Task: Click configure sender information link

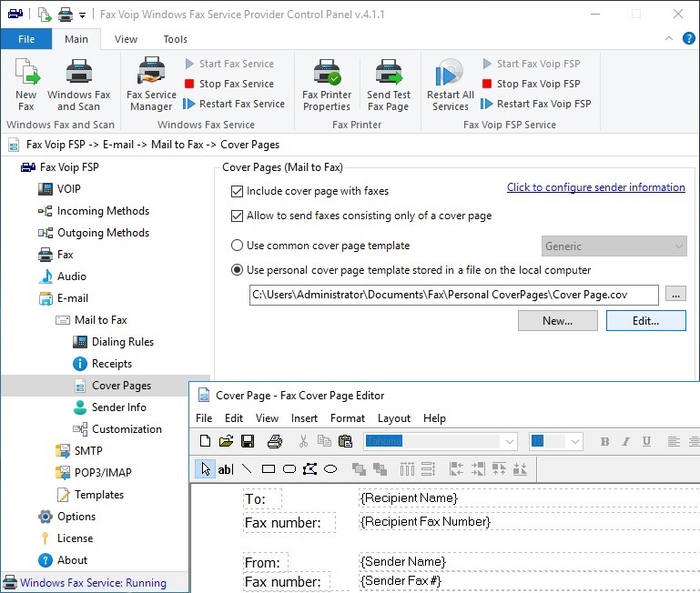Action: [x=595, y=187]
